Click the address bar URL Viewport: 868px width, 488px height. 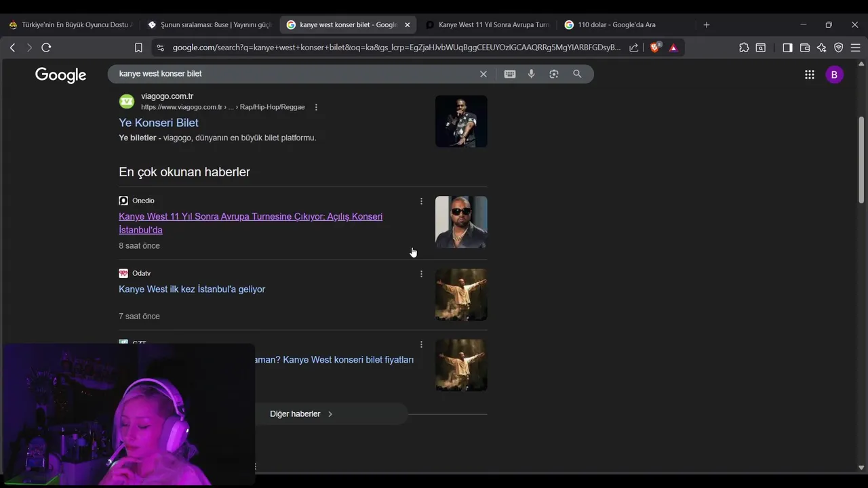coord(397,47)
